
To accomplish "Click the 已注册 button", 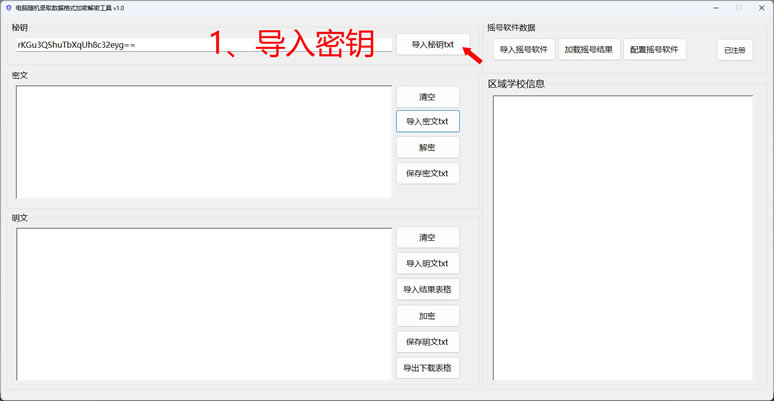I will [x=734, y=50].
